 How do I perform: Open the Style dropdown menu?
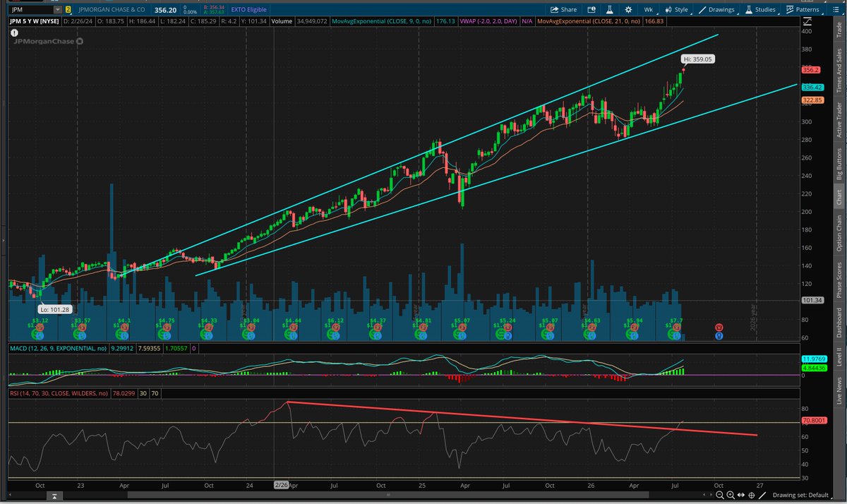[x=676, y=10]
